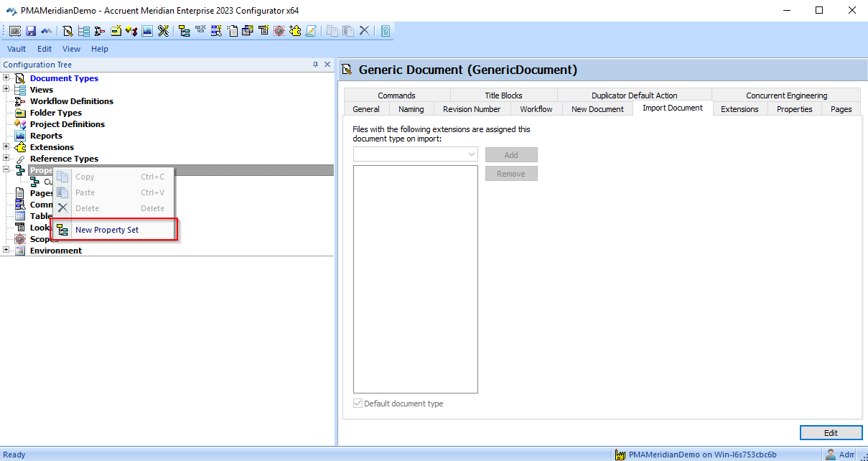
Task: Switch to the New Document tab
Action: pos(598,109)
